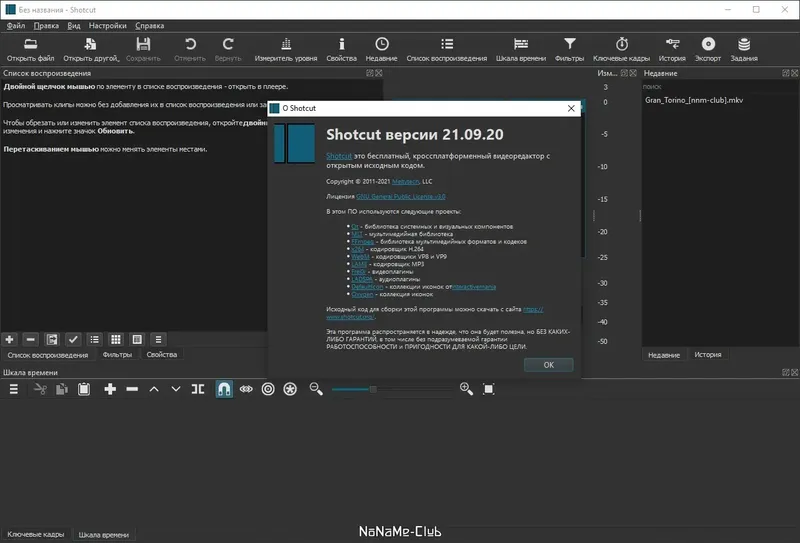
Task: Undock the Список воспроизведения panel float icon
Action: tap(370, 73)
